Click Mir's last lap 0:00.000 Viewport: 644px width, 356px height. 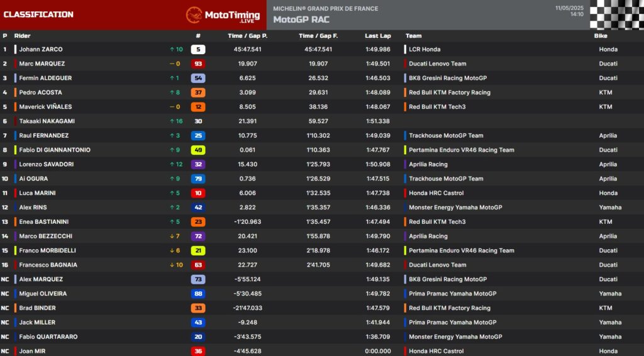coord(378,351)
